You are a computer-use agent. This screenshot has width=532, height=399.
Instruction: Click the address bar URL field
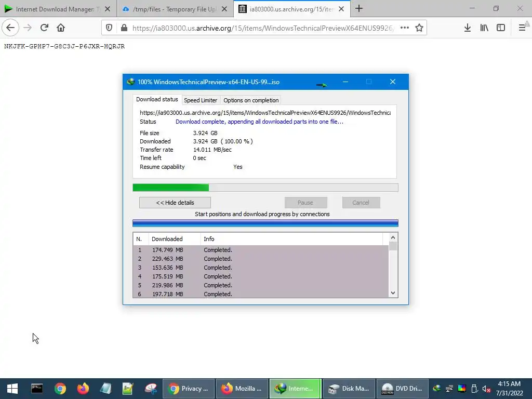pyautogui.click(x=263, y=28)
